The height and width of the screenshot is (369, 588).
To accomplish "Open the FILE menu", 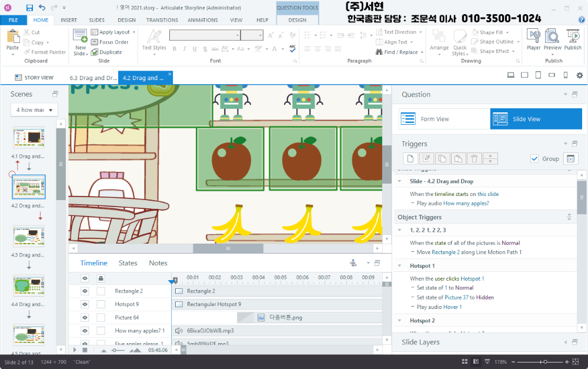I will [x=14, y=20].
